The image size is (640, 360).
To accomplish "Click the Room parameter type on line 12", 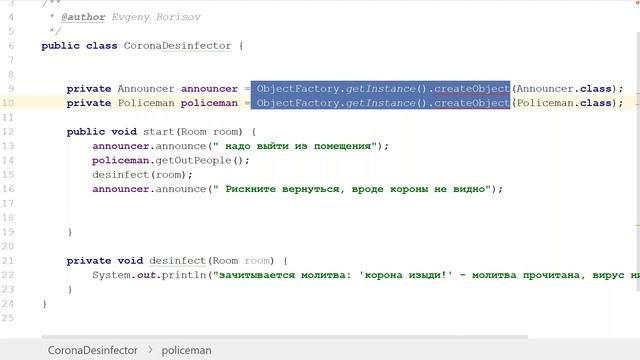I will [x=193, y=131].
